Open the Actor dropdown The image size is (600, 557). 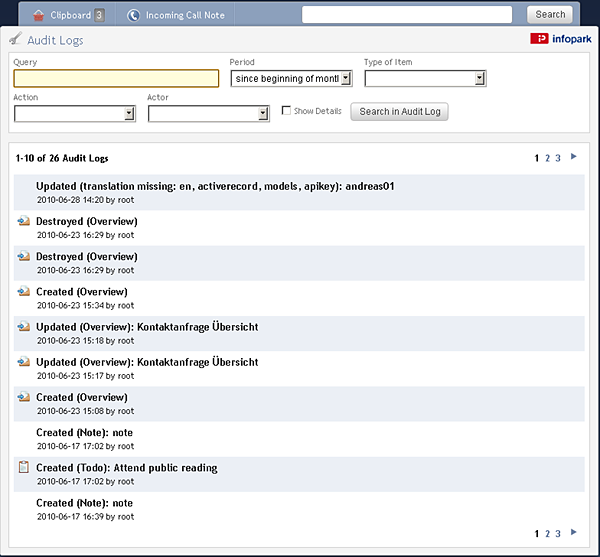click(x=209, y=114)
